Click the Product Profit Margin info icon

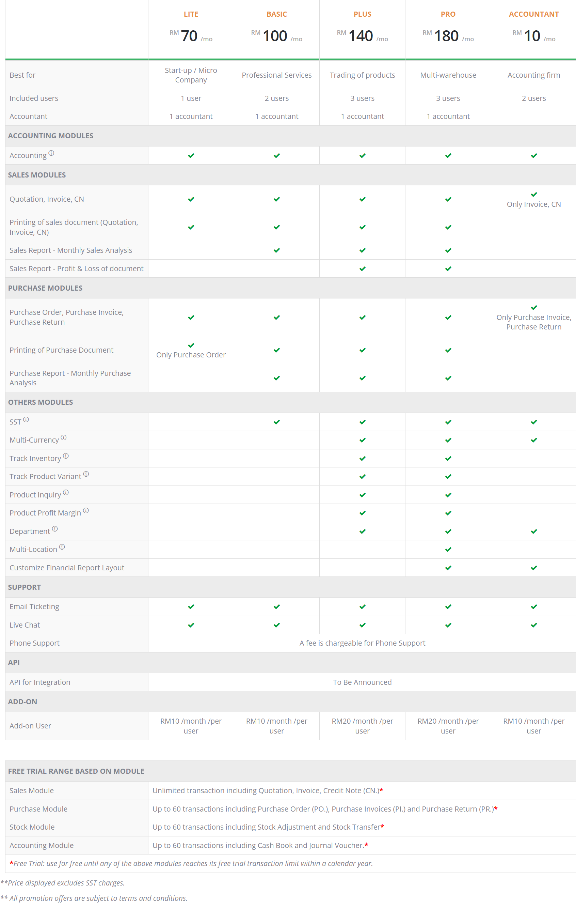86,510
